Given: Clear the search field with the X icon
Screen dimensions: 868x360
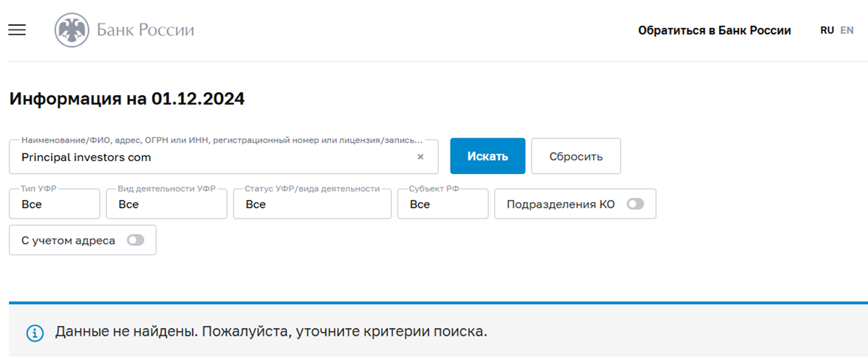Looking at the screenshot, I should [420, 156].
